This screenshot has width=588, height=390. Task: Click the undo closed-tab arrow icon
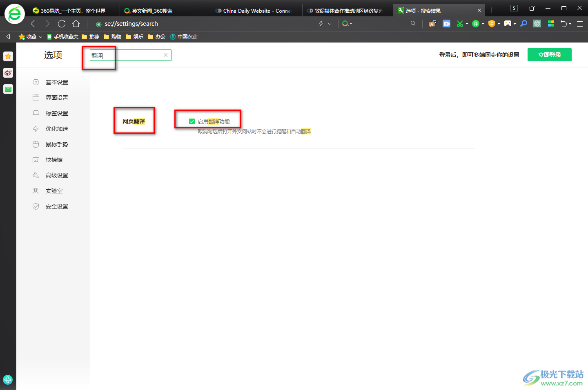[x=564, y=24]
